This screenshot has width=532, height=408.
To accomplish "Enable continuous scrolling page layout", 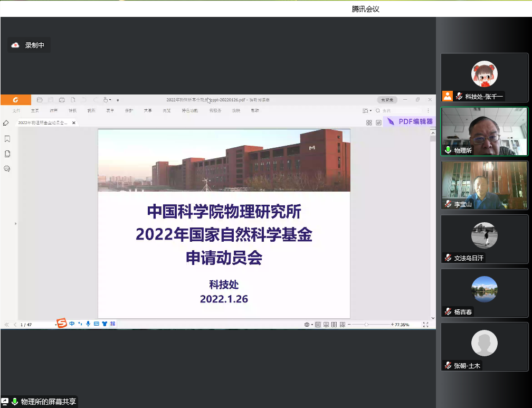I will (x=325, y=324).
